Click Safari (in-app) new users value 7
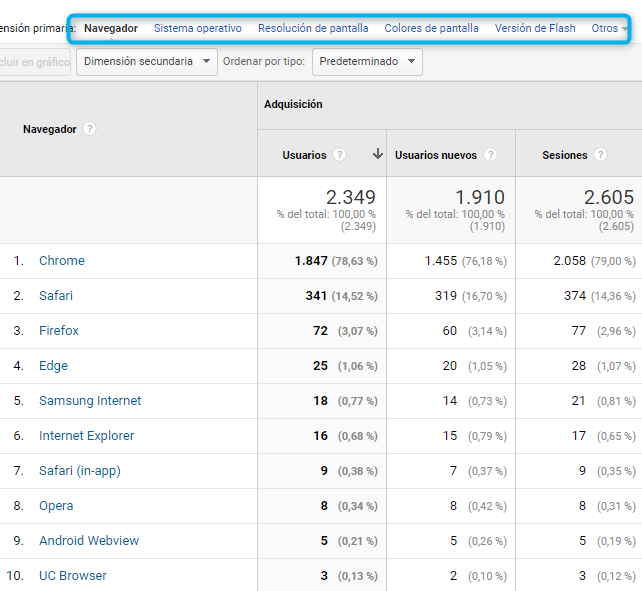The image size is (642, 591). [x=453, y=471]
